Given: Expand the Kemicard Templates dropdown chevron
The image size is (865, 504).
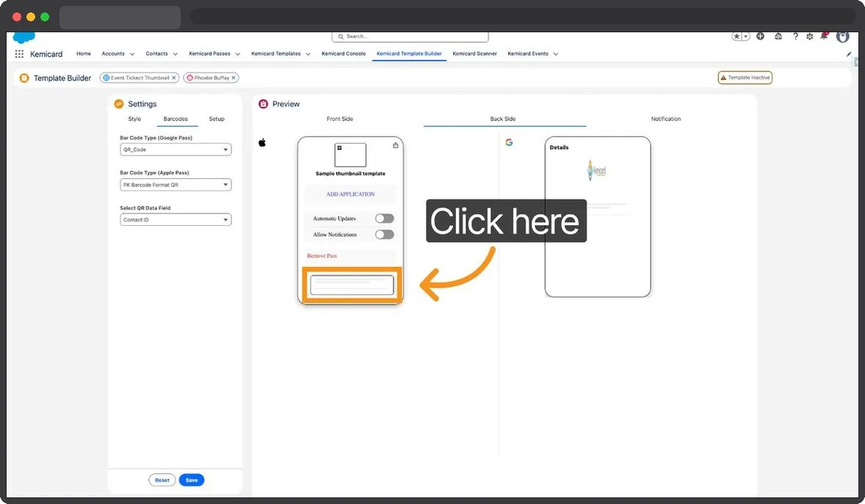Looking at the screenshot, I should (308, 54).
